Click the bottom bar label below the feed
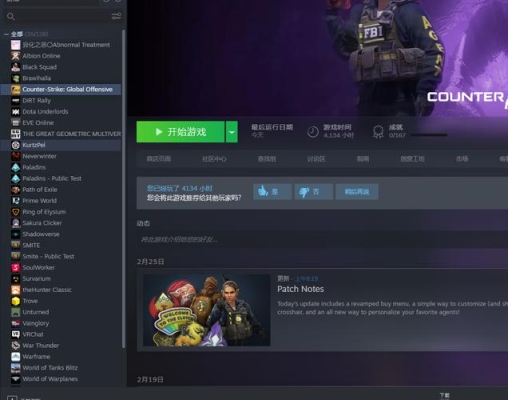This screenshot has height=400, width=508. coord(444,395)
